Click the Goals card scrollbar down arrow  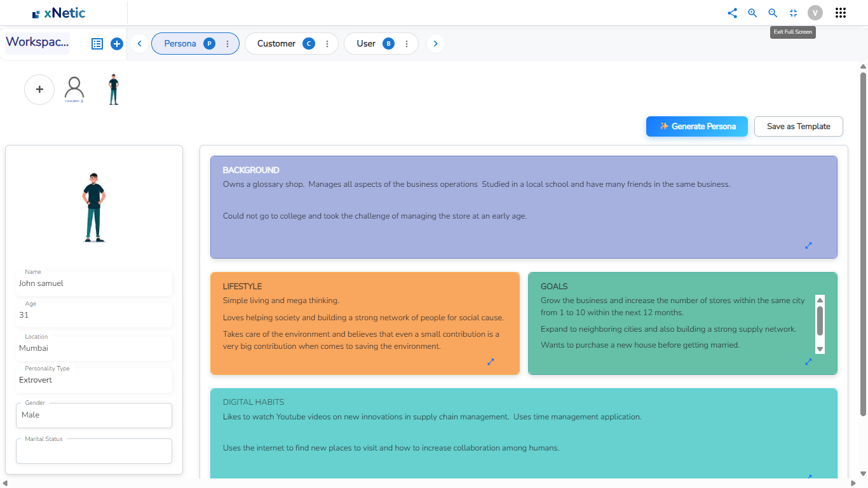click(820, 349)
